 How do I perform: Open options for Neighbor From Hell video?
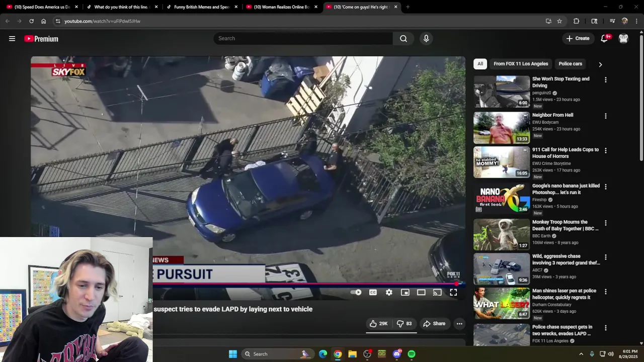point(606,116)
